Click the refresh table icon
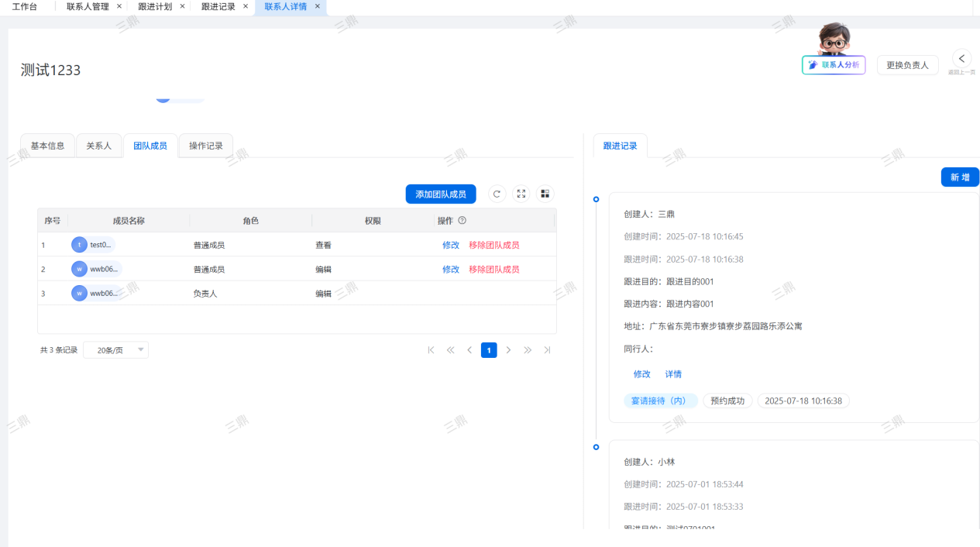 coord(497,194)
